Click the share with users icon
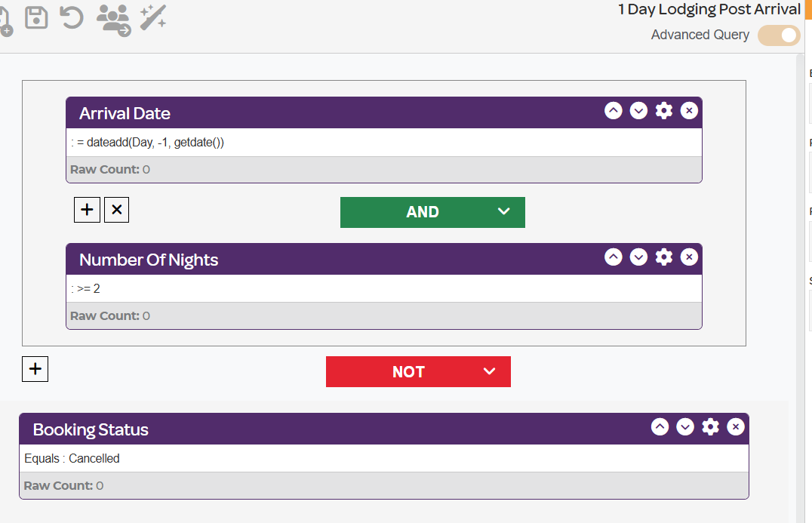The image size is (812, 523). tap(113, 20)
